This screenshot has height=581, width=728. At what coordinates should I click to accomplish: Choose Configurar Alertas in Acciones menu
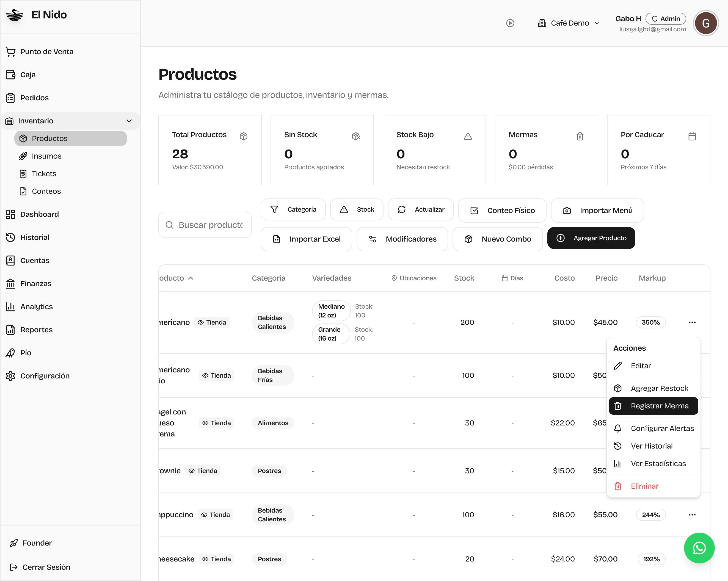pos(653,428)
